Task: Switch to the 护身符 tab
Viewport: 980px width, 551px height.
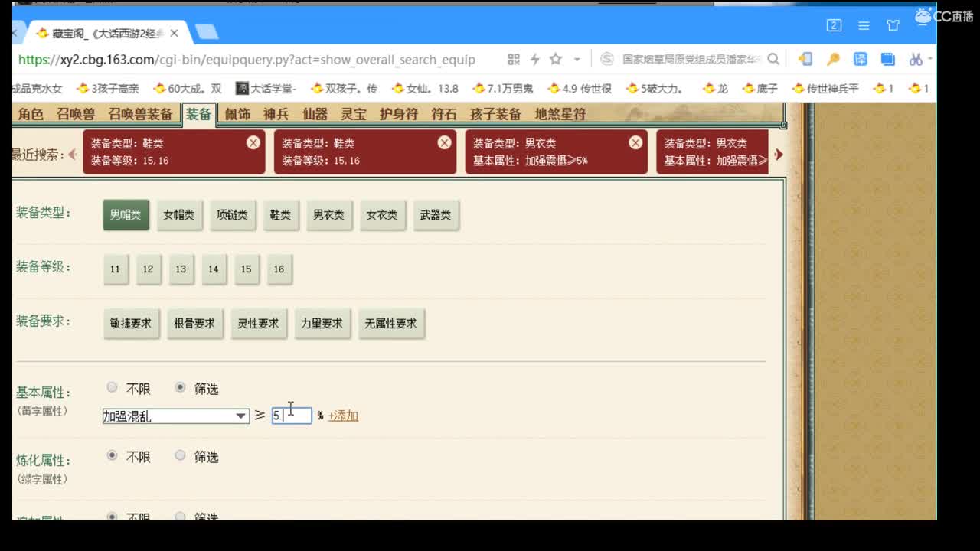Action: click(x=399, y=114)
